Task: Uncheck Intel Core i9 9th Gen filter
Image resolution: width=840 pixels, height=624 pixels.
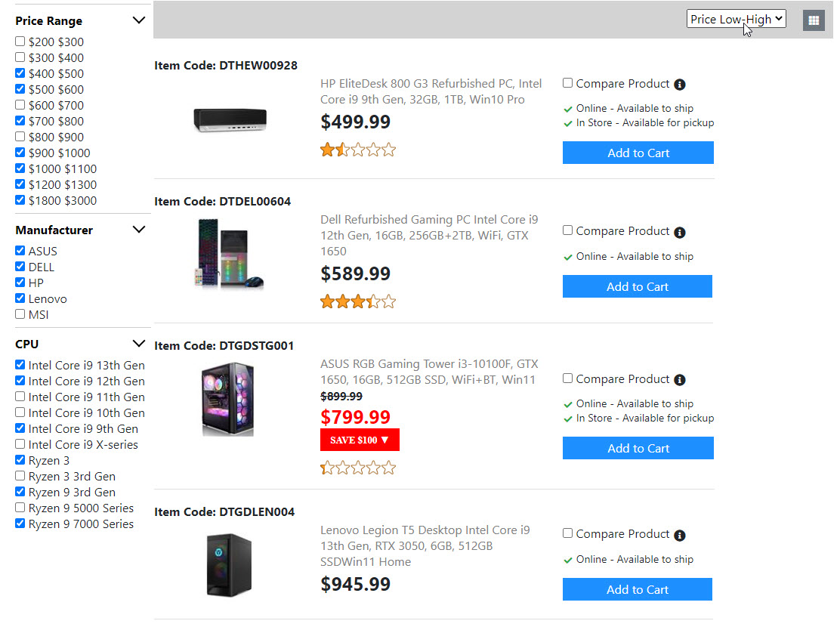Action: coord(20,428)
